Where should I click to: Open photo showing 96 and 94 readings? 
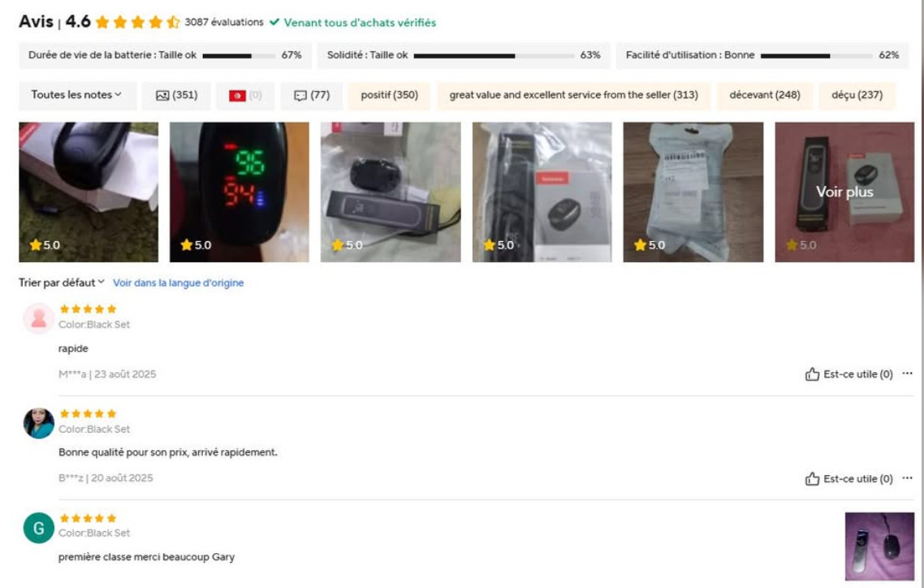(240, 192)
